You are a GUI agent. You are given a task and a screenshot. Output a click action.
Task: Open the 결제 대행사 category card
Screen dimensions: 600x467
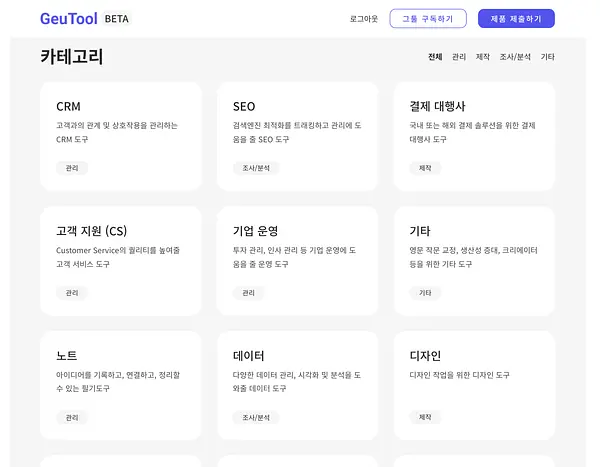click(474, 136)
